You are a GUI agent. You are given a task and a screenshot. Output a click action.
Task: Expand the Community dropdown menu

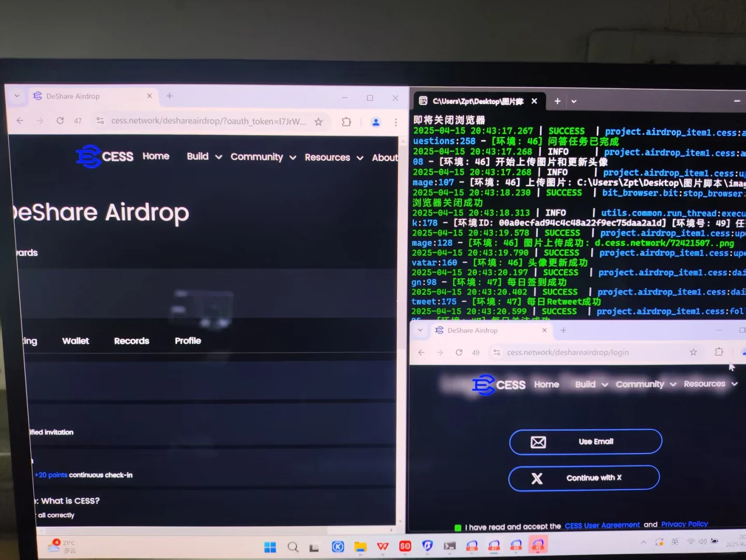click(x=640, y=384)
